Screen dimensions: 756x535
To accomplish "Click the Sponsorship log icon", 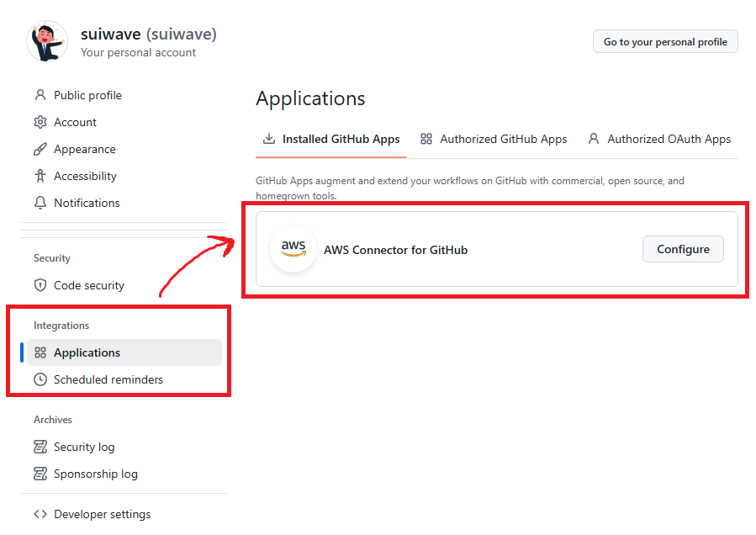I will click(40, 474).
